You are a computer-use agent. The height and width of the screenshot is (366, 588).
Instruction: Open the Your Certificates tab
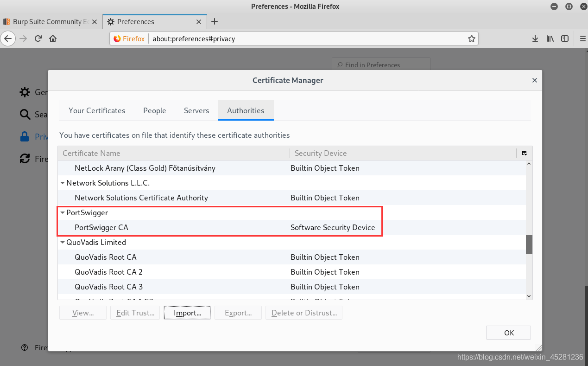pos(97,110)
